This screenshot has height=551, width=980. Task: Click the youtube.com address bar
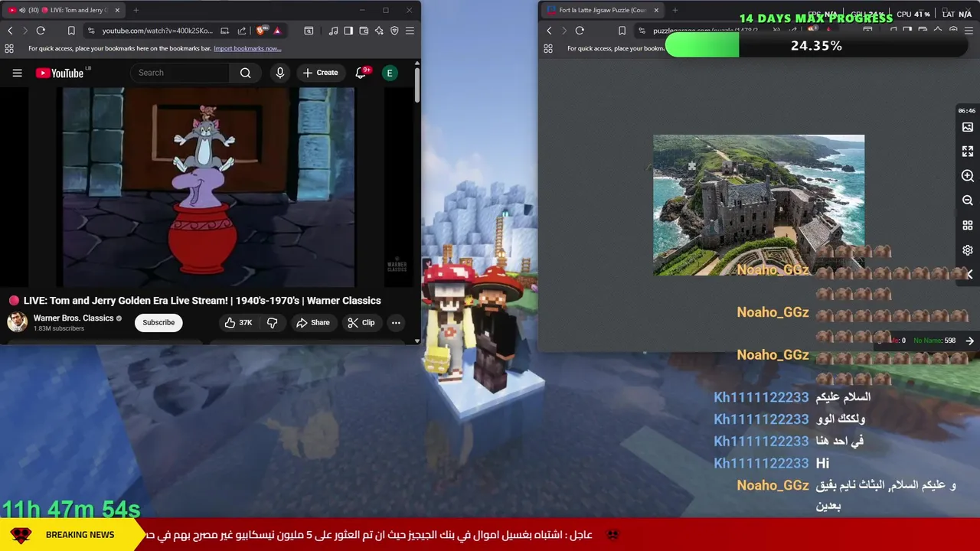157,31
